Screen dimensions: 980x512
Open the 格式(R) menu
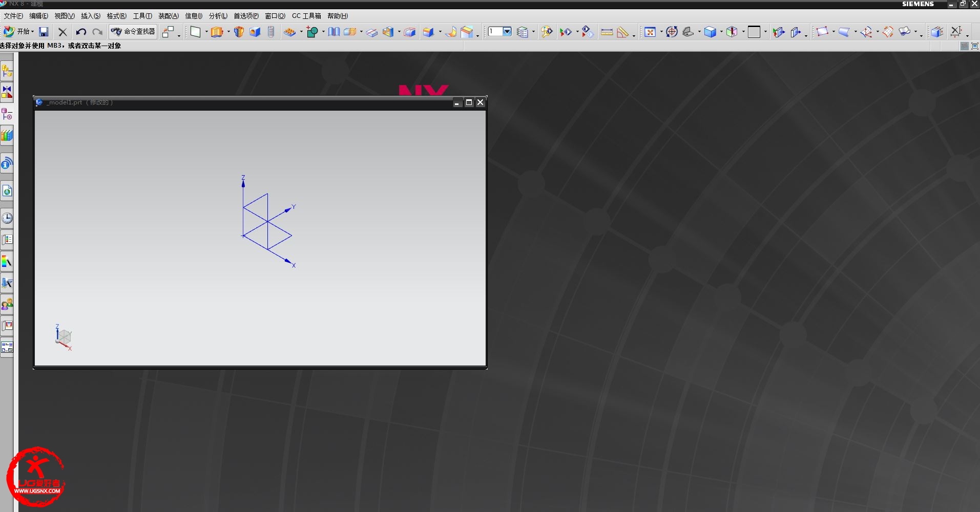(x=116, y=16)
